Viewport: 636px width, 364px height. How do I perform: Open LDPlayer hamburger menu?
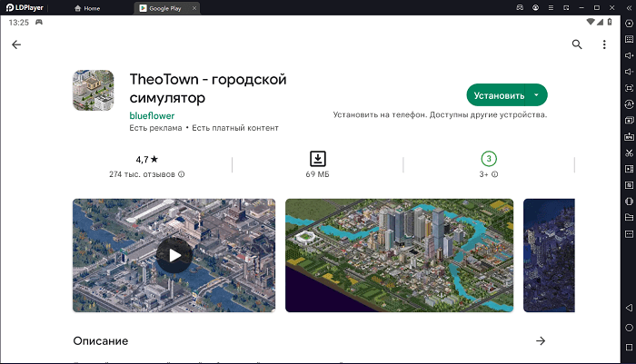[551, 7]
